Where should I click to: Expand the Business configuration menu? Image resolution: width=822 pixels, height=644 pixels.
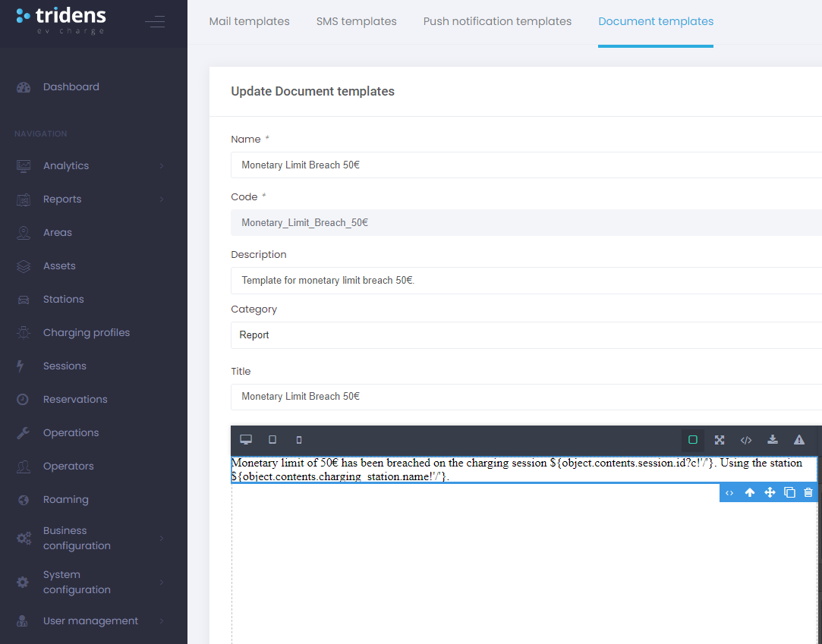[160, 538]
